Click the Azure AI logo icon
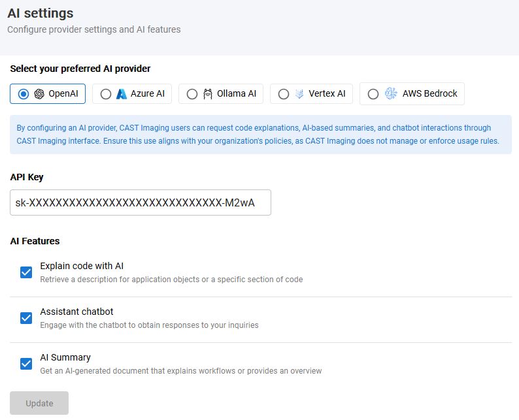This screenshot has width=519, height=420. coord(122,94)
